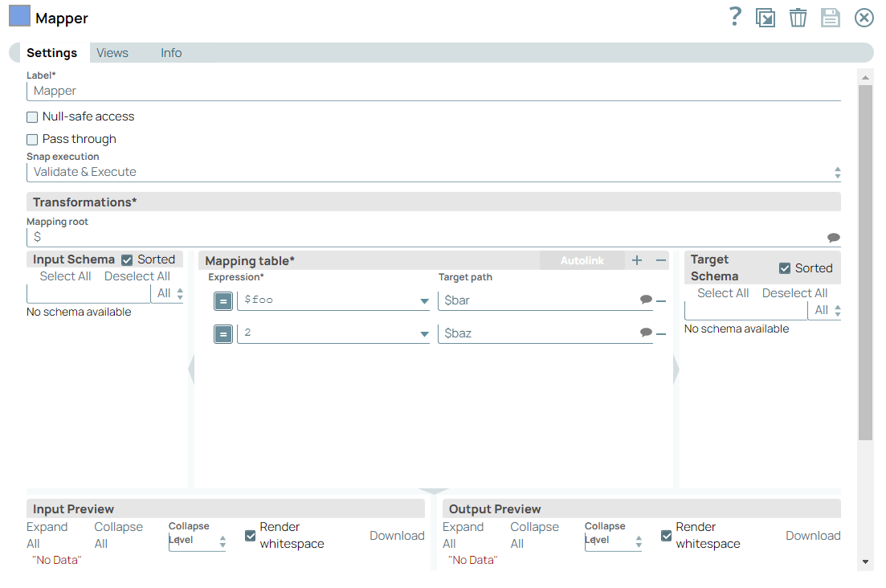Delete the snap using trash icon
Screen dimensions: 886x588
point(798,18)
